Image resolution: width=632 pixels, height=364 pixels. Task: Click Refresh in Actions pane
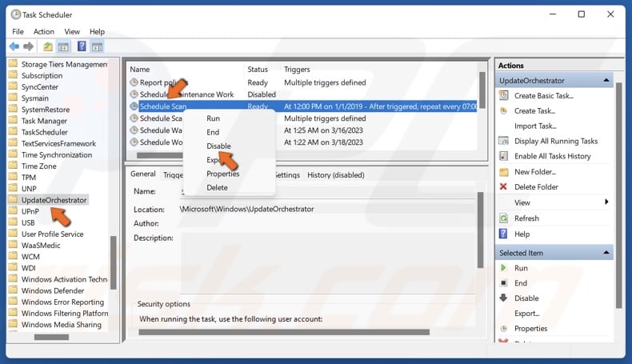526,218
